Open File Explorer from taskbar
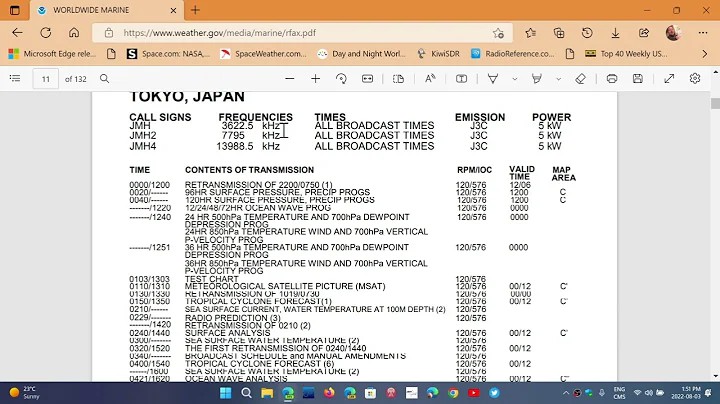This screenshot has height=404, width=720. pos(267,393)
